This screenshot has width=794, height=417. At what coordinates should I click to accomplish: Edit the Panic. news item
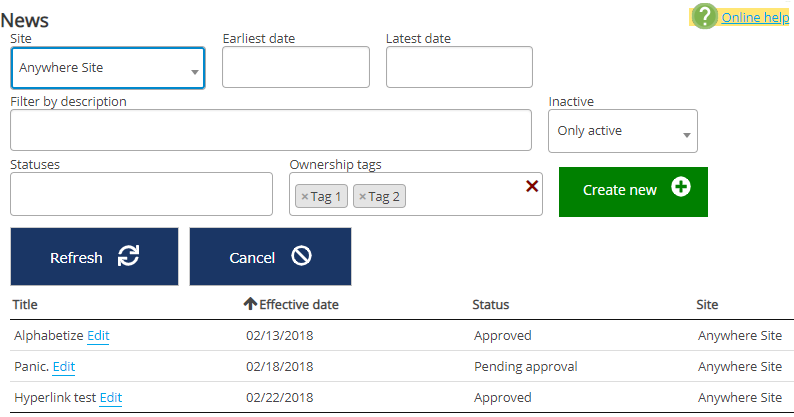[64, 367]
